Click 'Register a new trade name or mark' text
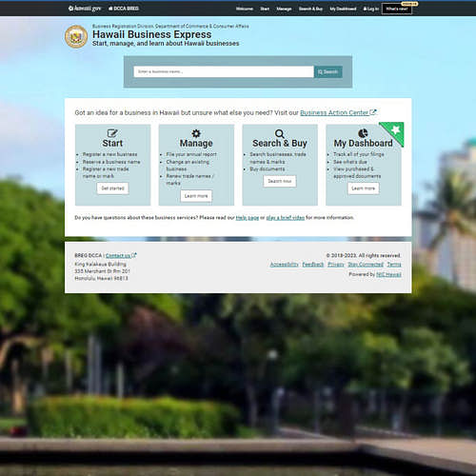Image resolution: width=476 pixels, height=476 pixels. (x=106, y=172)
